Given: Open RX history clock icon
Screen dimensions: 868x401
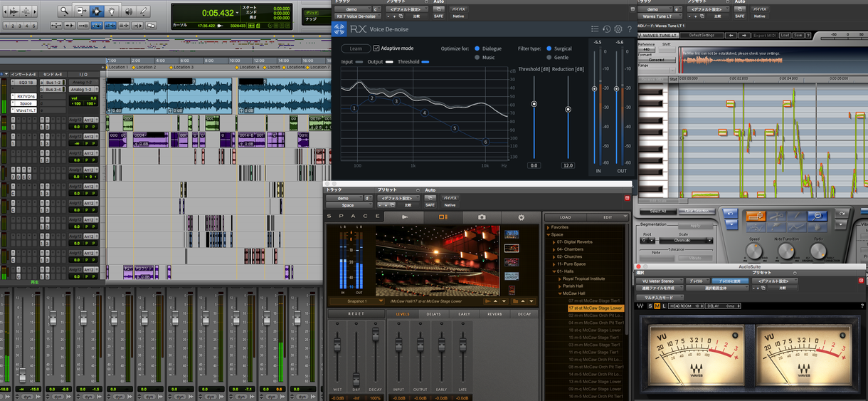Looking at the screenshot, I should 606,29.
